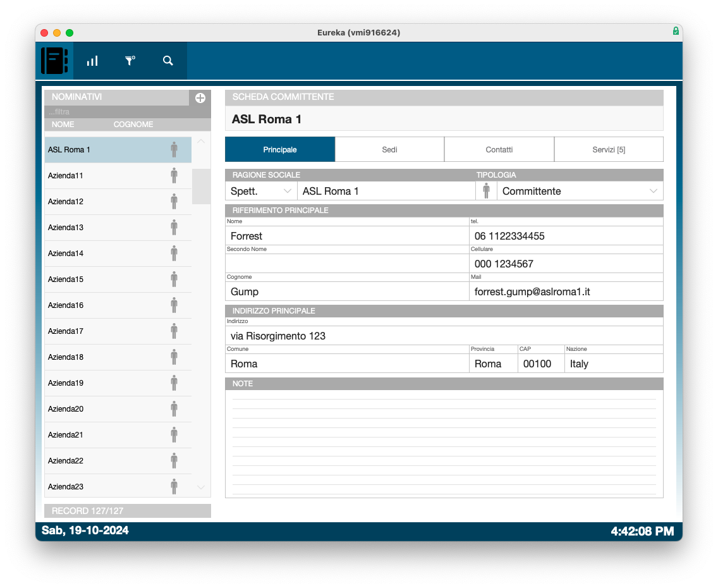718x588 pixels.
Task: Add new nominativo with plus icon
Action: point(200,98)
